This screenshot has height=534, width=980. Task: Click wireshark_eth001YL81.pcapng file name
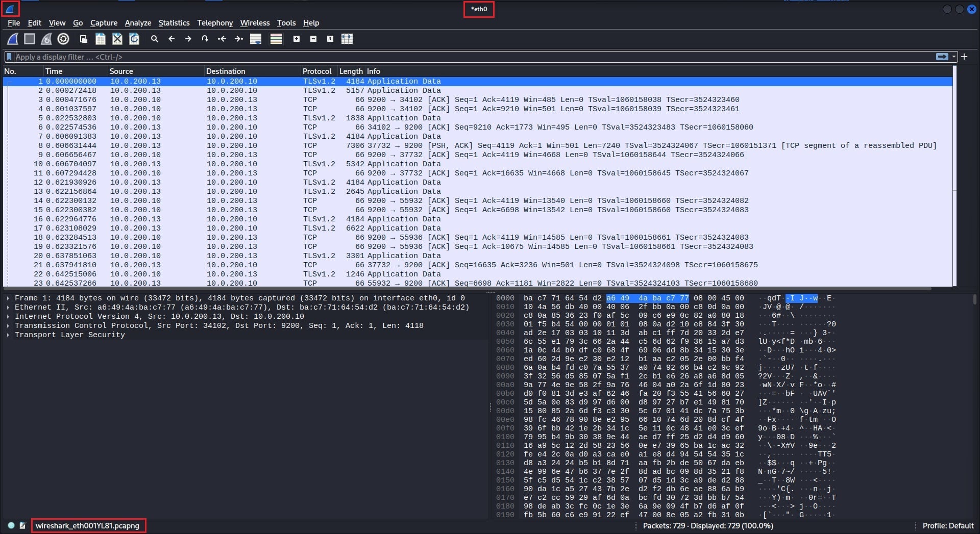point(87,525)
